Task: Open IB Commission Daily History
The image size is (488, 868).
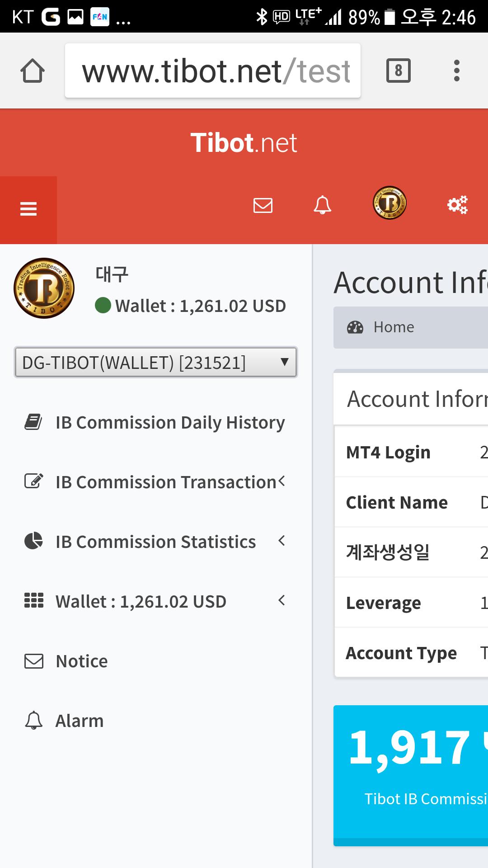Action: 156,423
